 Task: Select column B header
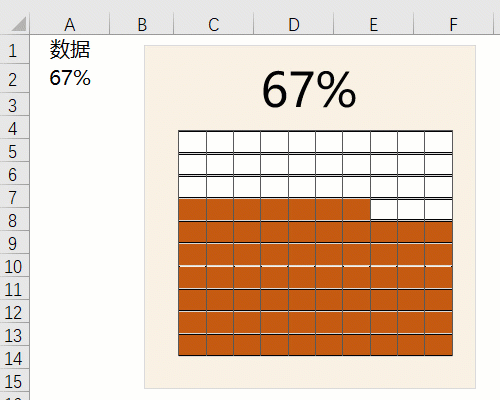point(142,24)
